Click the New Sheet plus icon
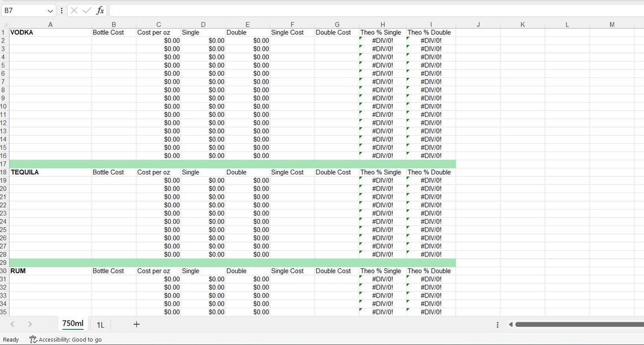This screenshot has height=345, width=644. 136,325
